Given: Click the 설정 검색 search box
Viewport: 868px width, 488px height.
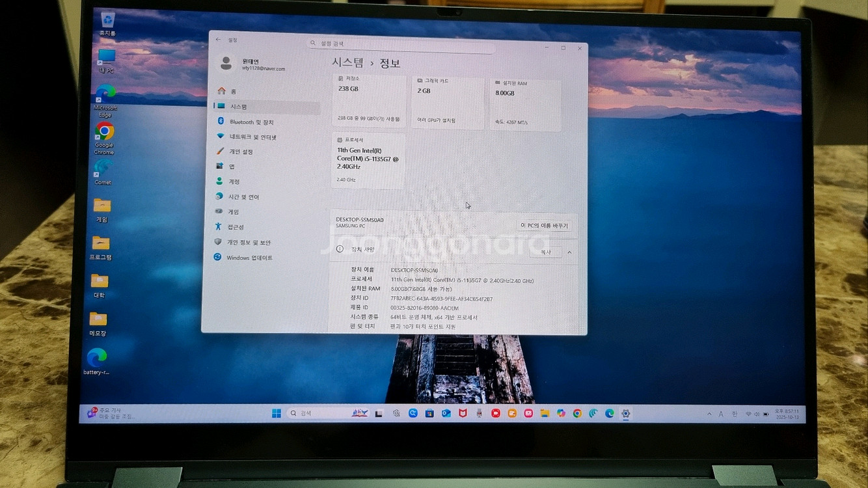Looking at the screenshot, I should (x=400, y=44).
